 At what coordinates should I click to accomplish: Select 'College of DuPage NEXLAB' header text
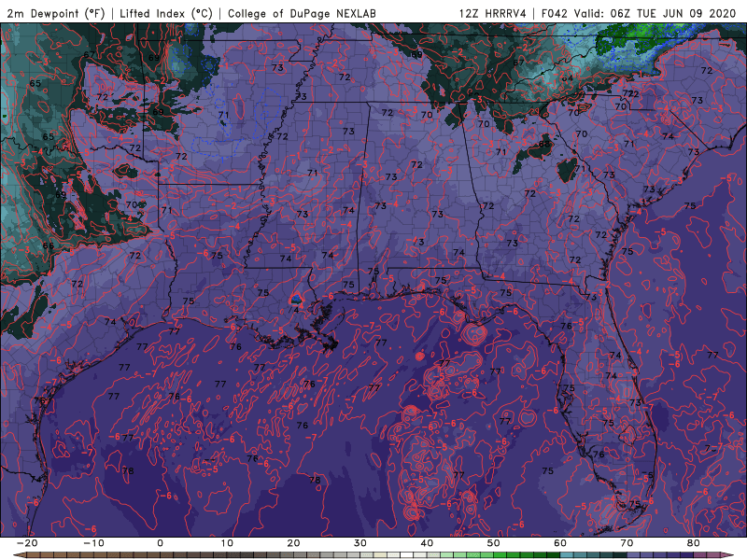(x=302, y=13)
